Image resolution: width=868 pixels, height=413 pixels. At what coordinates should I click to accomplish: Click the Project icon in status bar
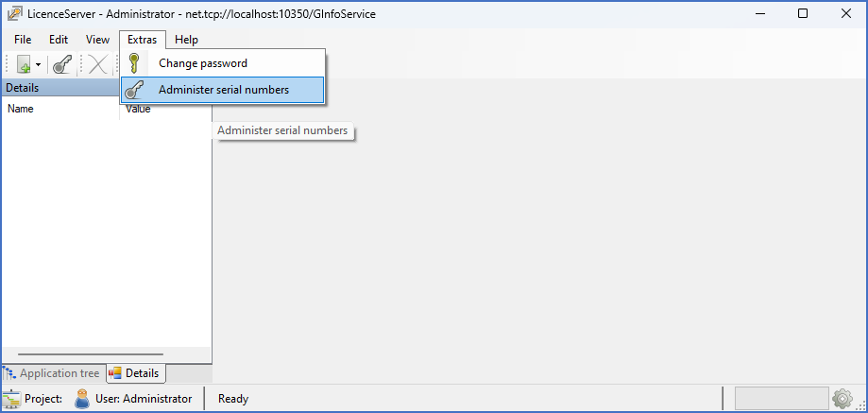(11, 399)
